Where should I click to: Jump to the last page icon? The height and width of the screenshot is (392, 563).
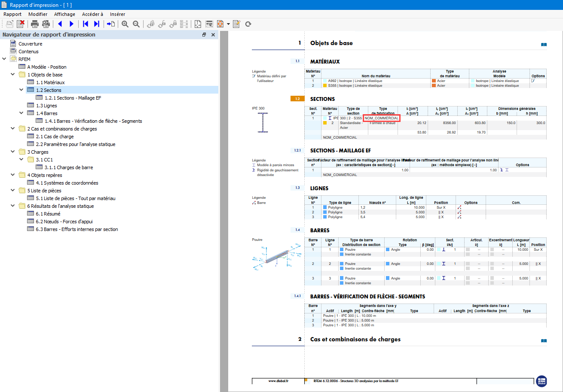pos(97,24)
